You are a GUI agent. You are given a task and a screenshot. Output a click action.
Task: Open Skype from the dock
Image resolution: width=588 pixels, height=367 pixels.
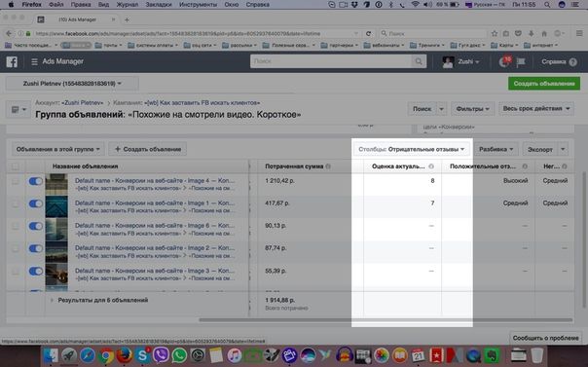coord(142,355)
